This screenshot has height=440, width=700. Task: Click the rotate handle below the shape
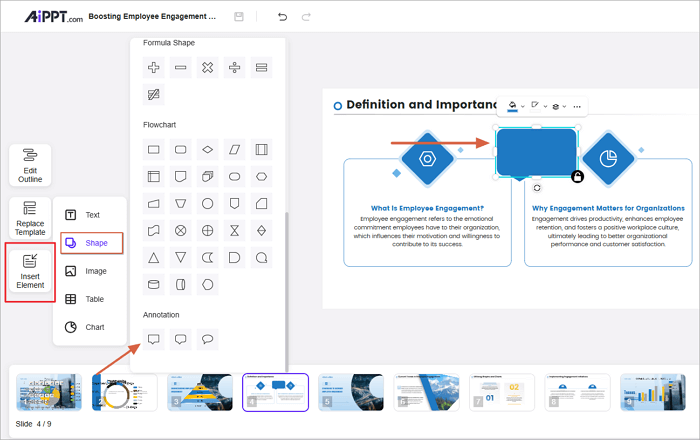coord(537,188)
